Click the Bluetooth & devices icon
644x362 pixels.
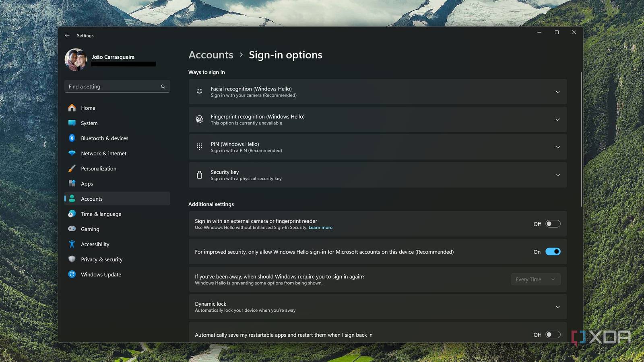click(x=72, y=138)
